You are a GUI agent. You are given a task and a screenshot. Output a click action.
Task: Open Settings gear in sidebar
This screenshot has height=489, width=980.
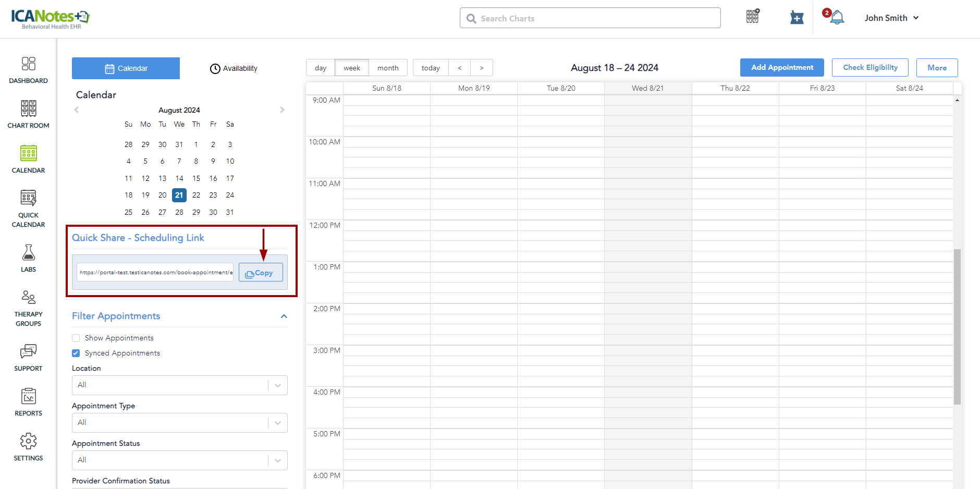point(28,447)
